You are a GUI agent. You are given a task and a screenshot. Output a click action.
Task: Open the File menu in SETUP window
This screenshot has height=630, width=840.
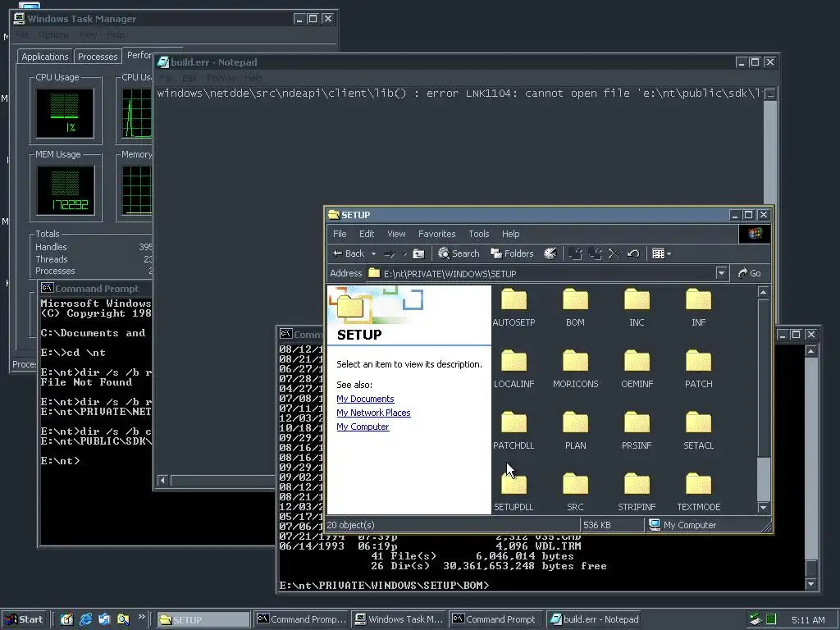pyautogui.click(x=340, y=234)
